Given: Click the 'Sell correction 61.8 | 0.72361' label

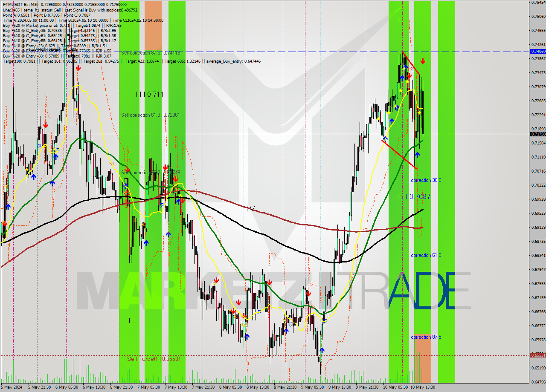Looking at the screenshot, I should coord(151,115).
